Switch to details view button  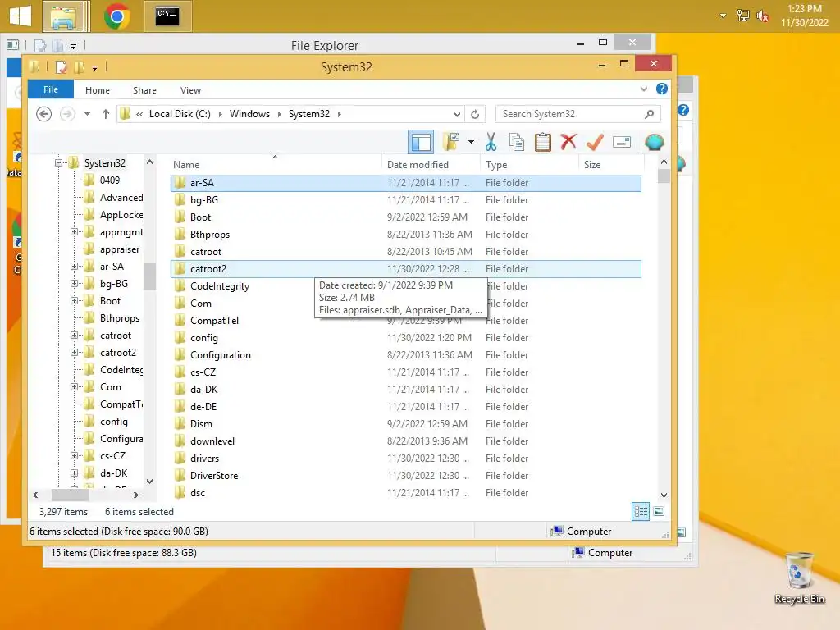(641, 512)
